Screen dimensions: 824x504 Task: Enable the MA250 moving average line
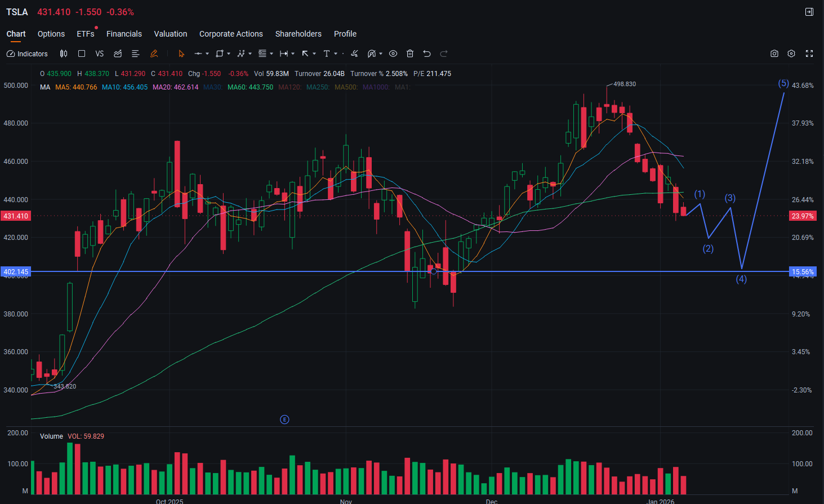tap(318, 87)
